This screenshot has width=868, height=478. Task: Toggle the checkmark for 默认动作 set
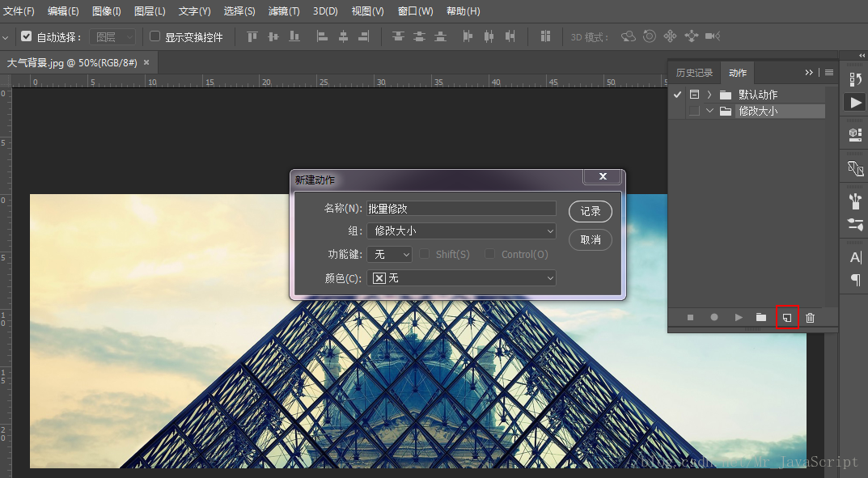(x=678, y=95)
